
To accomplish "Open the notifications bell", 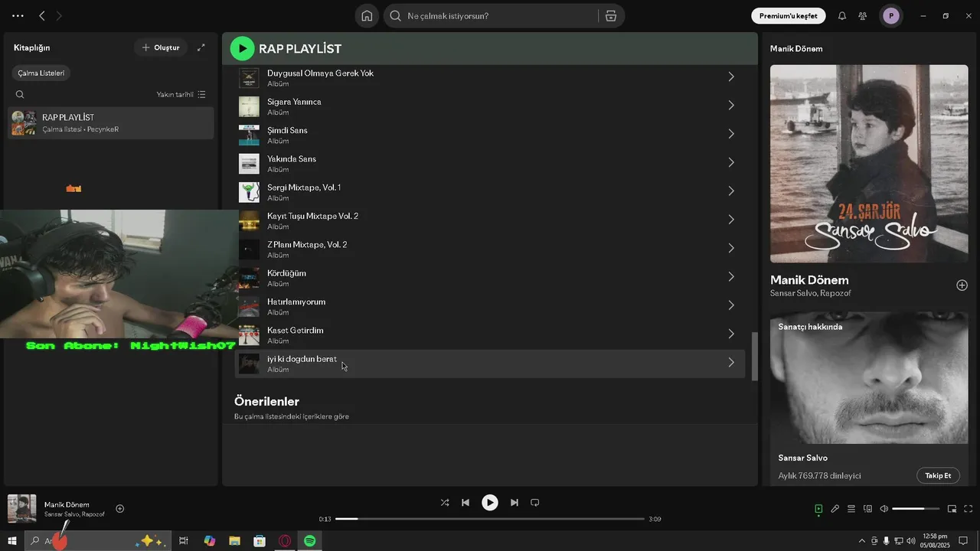I will pos(842,16).
